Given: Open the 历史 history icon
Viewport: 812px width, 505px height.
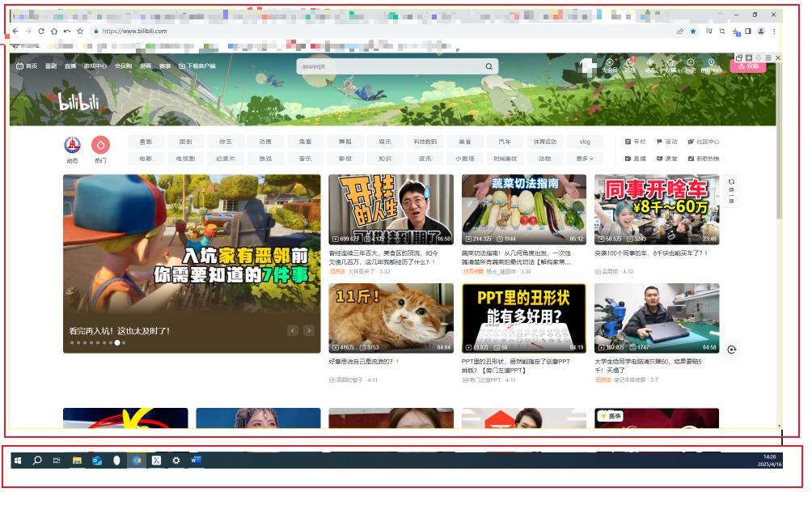Looking at the screenshot, I should click(691, 66).
